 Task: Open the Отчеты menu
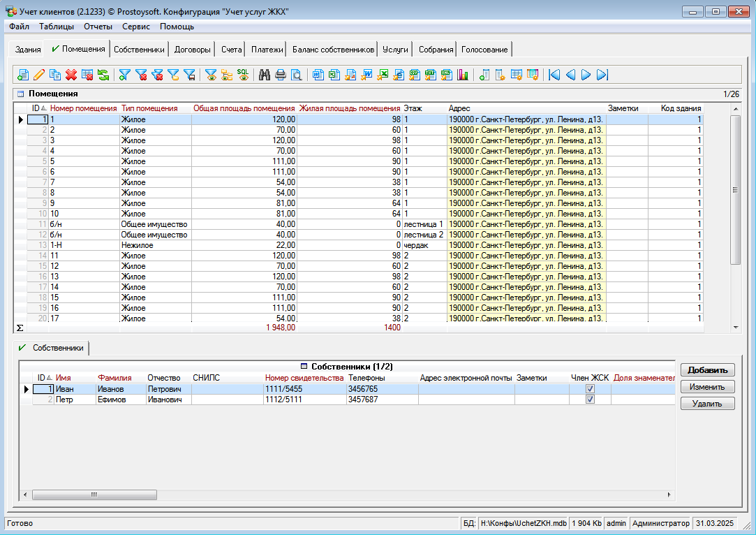point(98,27)
